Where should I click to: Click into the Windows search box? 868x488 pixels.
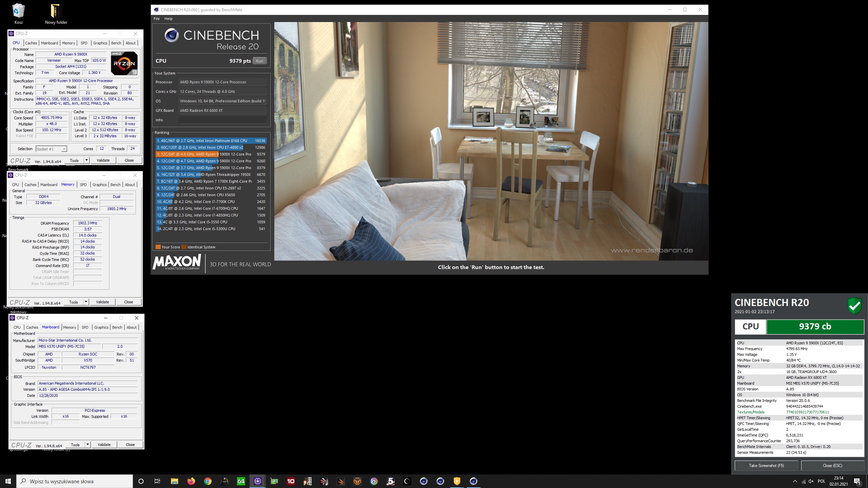click(75, 481)
